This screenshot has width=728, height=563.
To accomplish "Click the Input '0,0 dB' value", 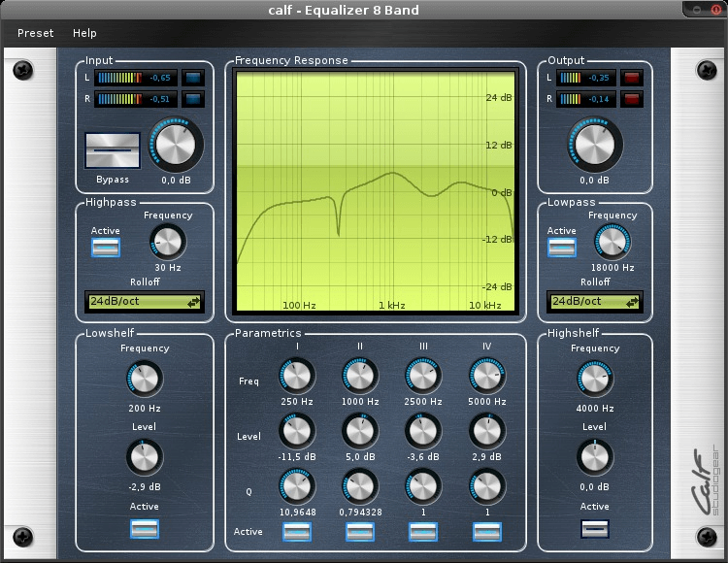I will point(176,181).
